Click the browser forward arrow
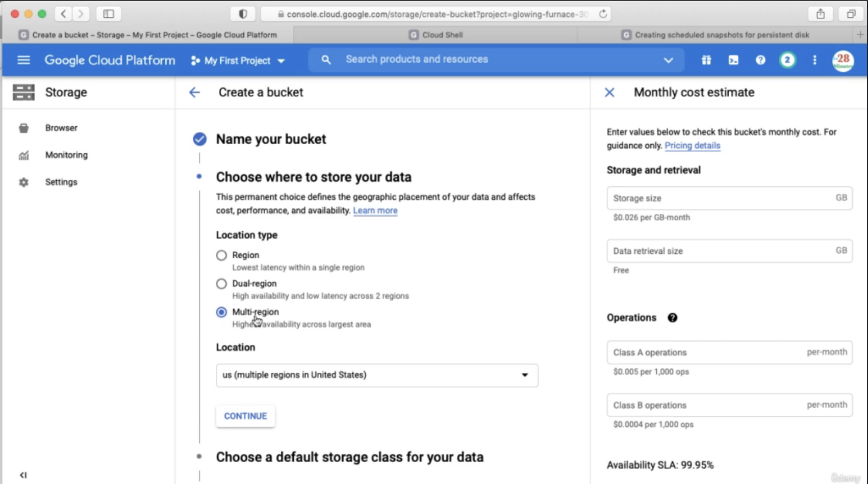The height and width of the screenshot is (484, 868). (81, 14)
